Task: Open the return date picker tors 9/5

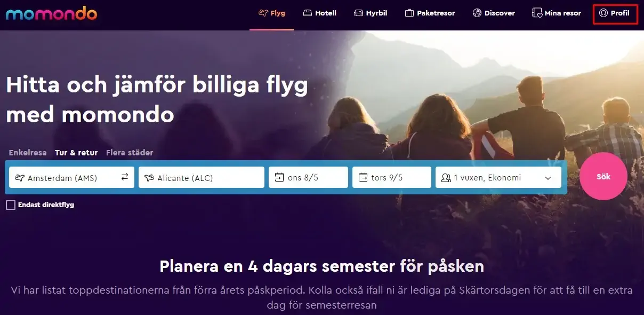Action: (392, 177)
